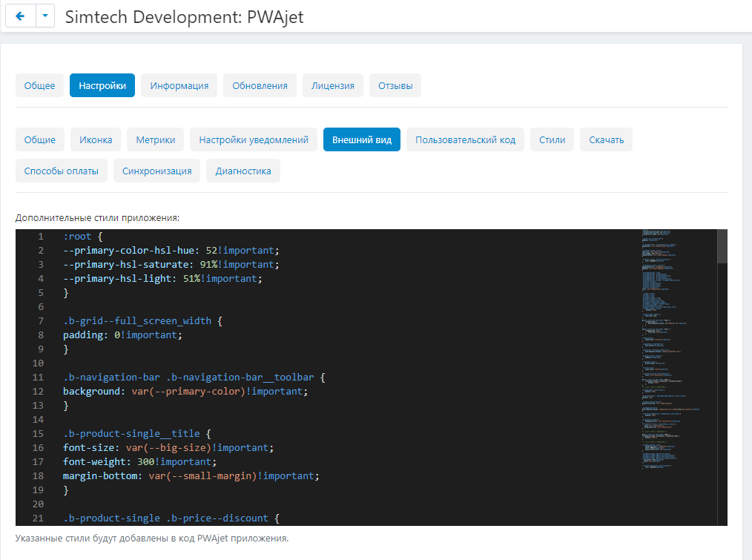
Task: Select the Общие settings sub-tab
Action: coord(40,139)
